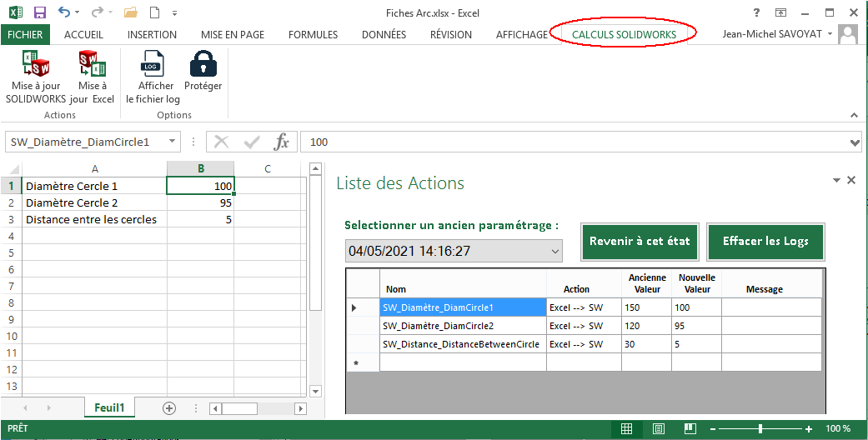
Task: Switch to page break preview in the status bar
Action: 690,428
